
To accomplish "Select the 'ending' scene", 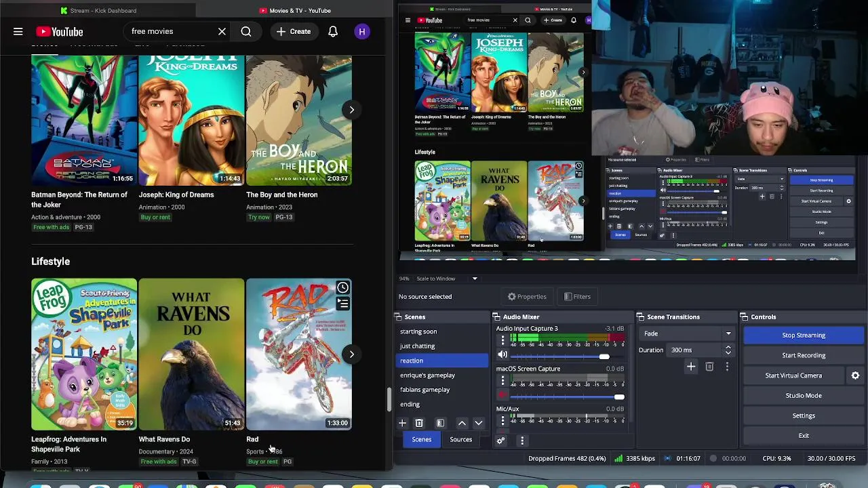I will [442, 404].
